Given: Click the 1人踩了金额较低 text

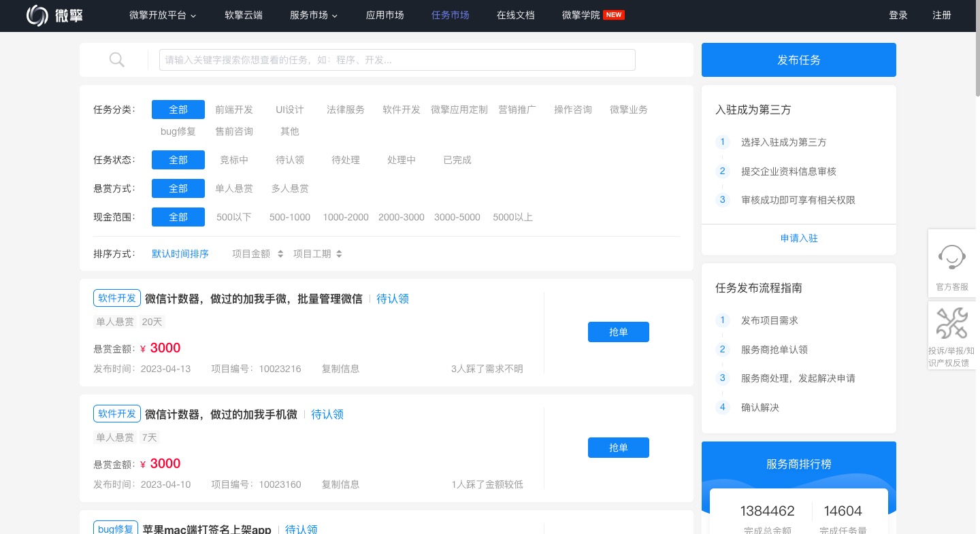Looking at the screenshot, I should [487, 484].
